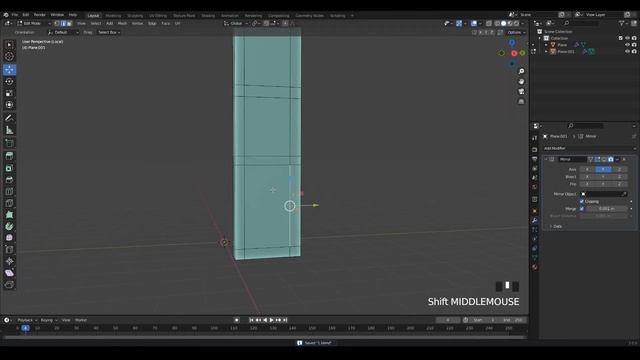
Task: Click the Keying button in timeline
Action: click(49, 320)
